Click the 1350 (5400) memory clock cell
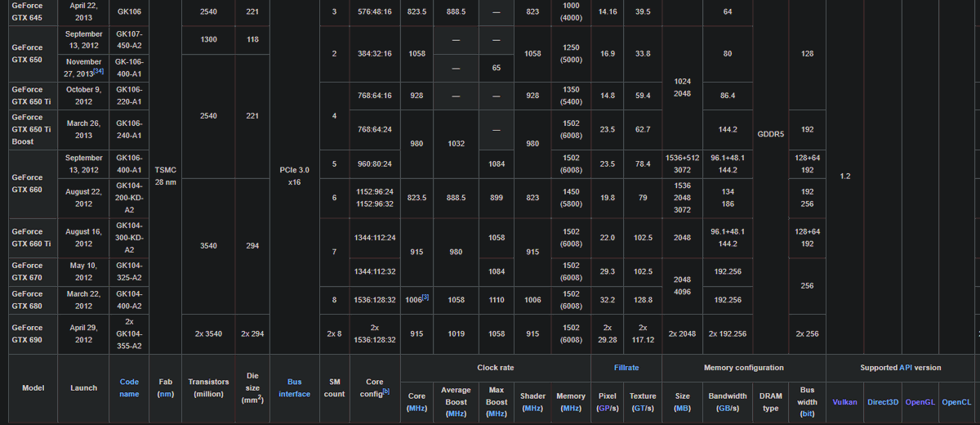 571,96
